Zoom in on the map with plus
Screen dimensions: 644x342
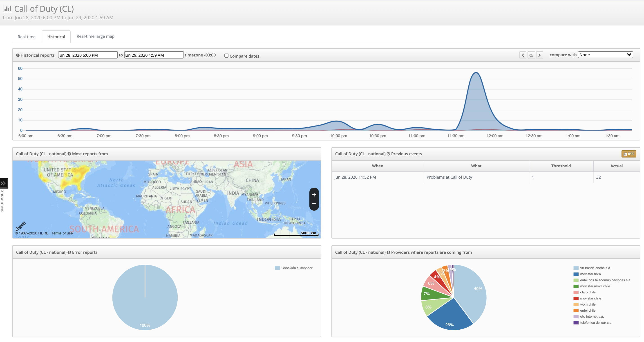pos(314,194)
